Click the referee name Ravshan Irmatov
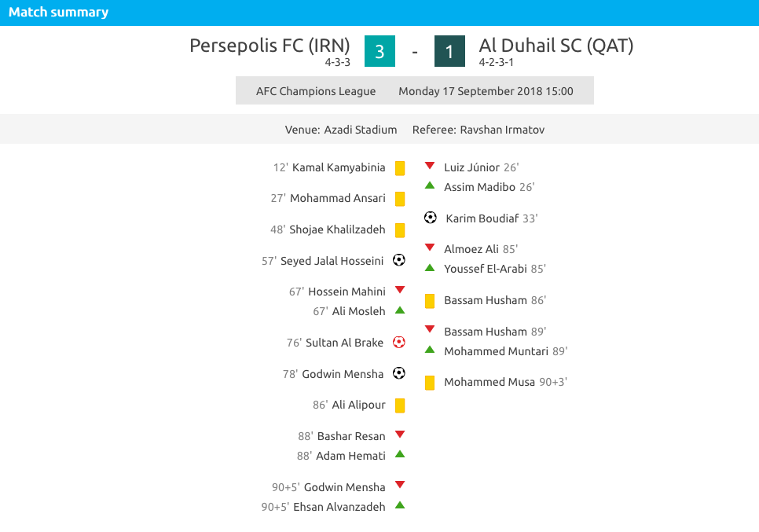The image size is (759, 532). [x=502, y=130]
